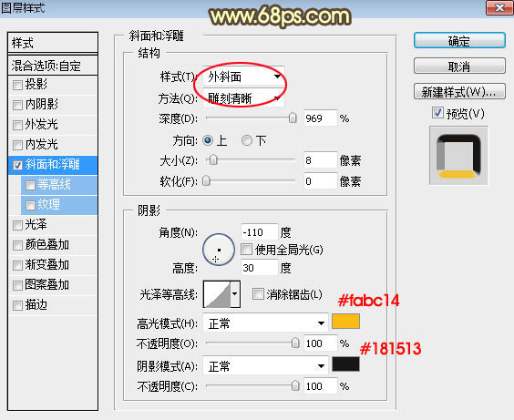
Task: Enable 消除锯齿 anti-alias checkbox
Action: coord(258,294)
